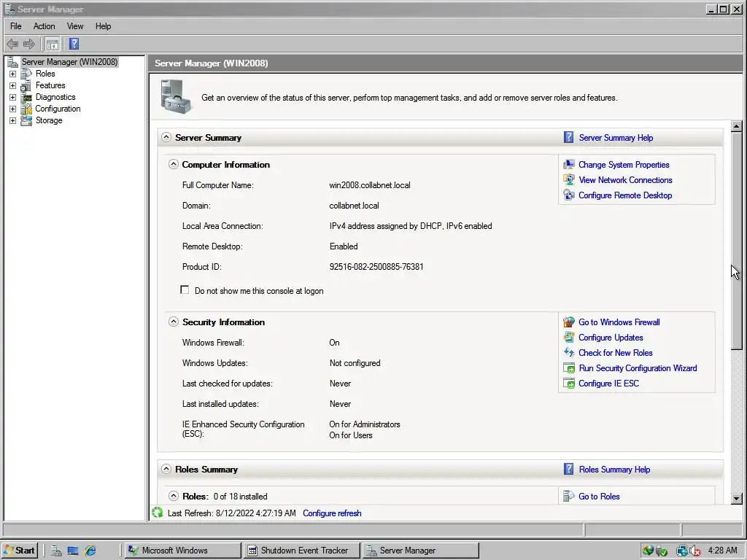Toggle the Show/Hide Console Tree icon
Image resolution: width=747 pixels, height=560 pixels.
tap(52, 44)
